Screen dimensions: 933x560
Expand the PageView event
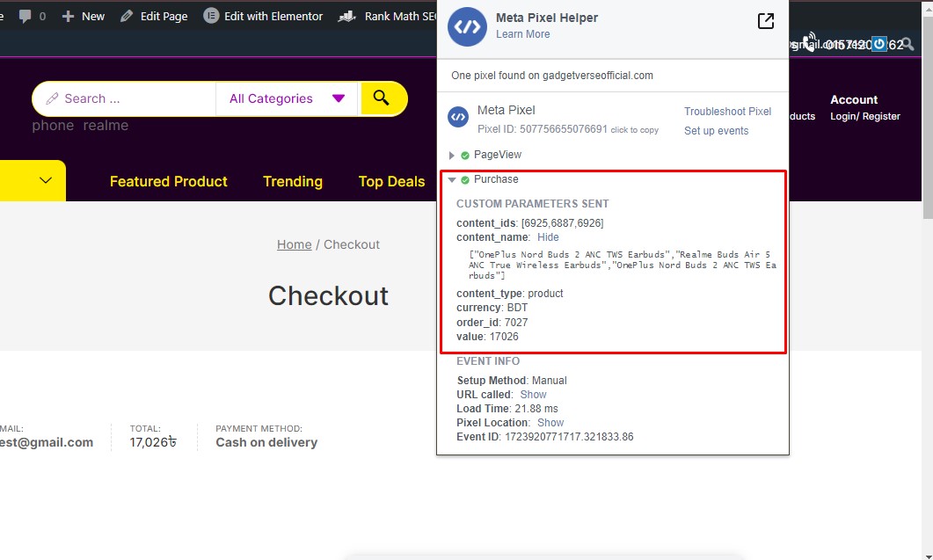pos(452,156)
